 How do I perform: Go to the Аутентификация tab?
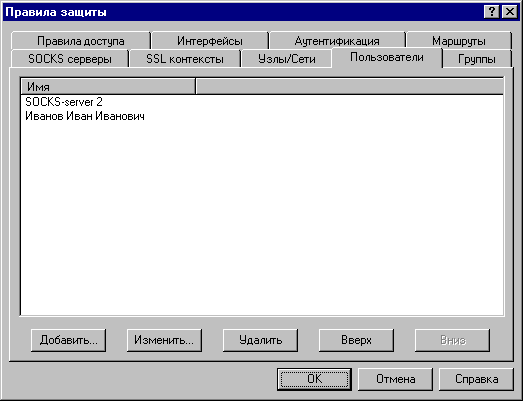click(x=337, y=41)
